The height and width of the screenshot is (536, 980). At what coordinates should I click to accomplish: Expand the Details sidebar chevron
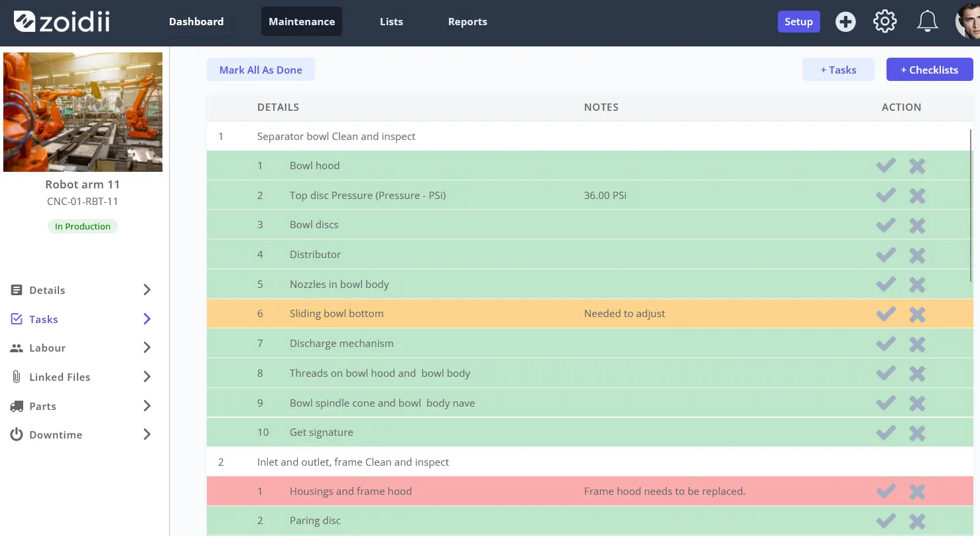pyautogui.click(x=147, y=290)
